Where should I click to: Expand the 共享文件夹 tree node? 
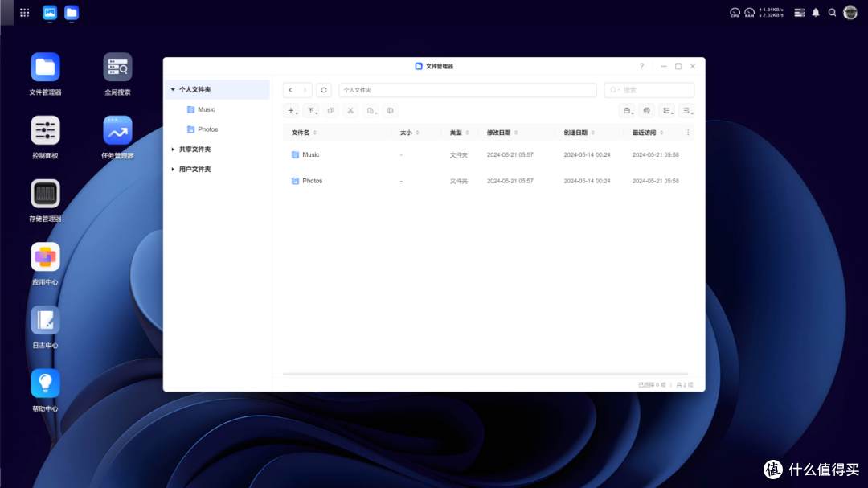(x=173, y=150)
